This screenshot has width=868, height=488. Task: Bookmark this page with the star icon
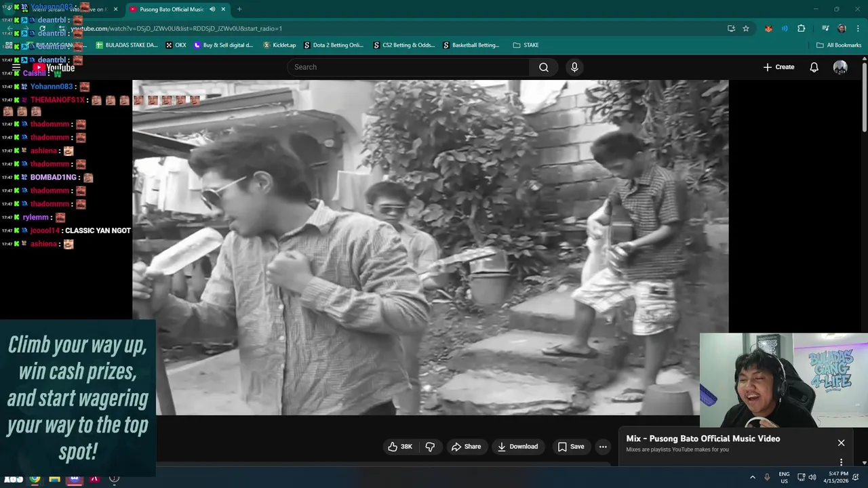click(x=746, y=28)
